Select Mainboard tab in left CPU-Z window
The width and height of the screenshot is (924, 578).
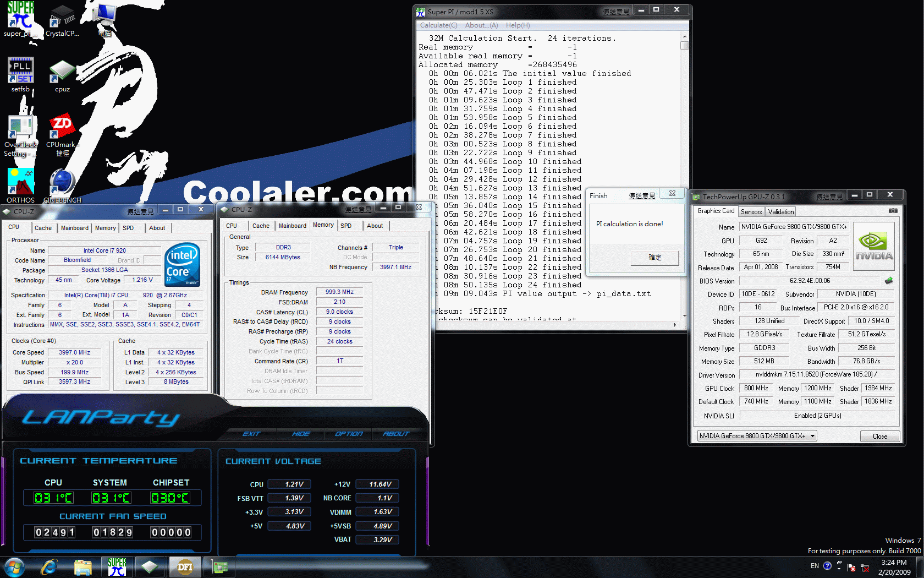[x=75, y=228]
